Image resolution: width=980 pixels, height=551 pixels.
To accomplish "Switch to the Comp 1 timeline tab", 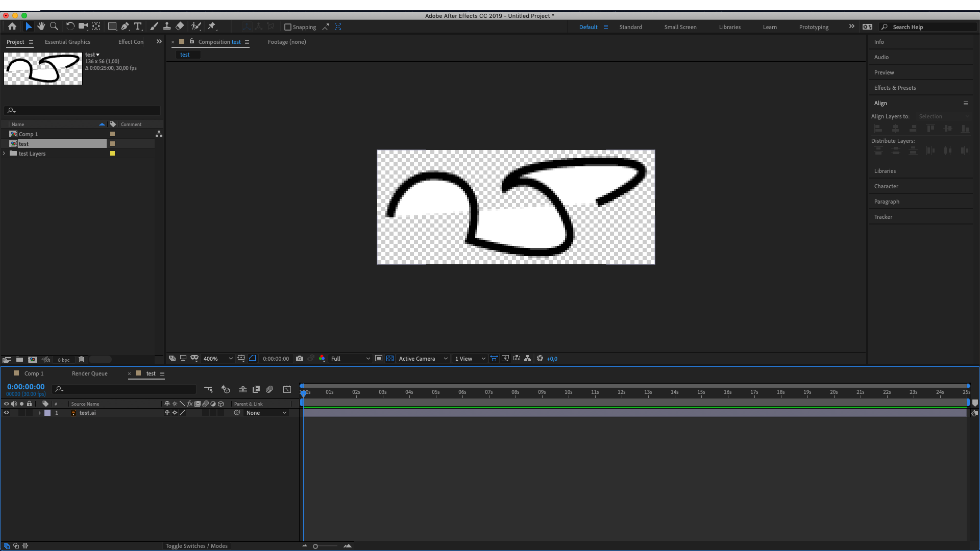I will point(34,373).
